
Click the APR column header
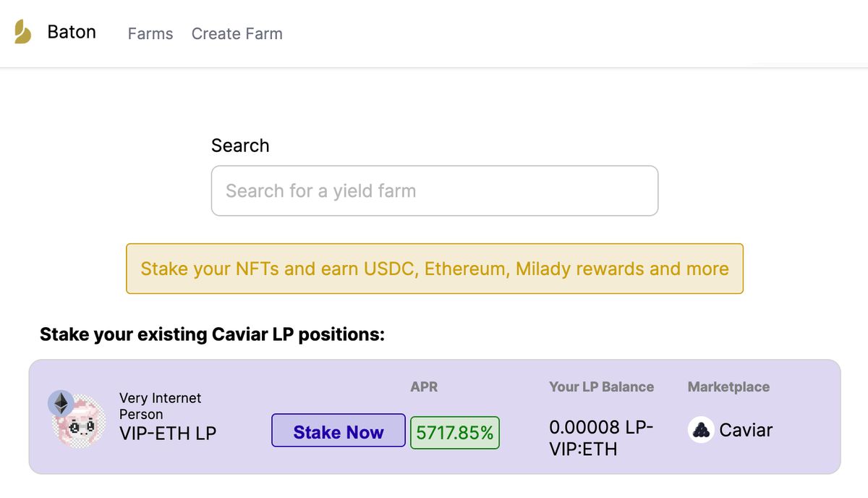[x=424, y=387]
